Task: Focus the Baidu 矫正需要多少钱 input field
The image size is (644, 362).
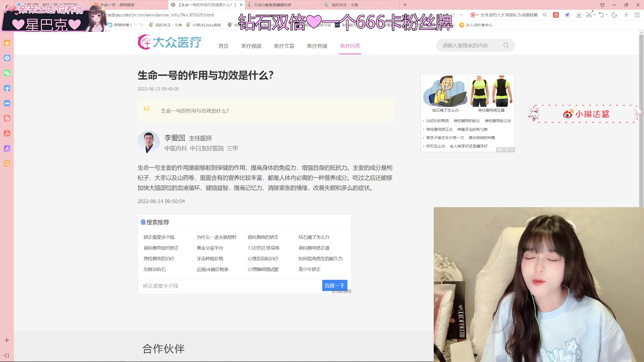Action: coord(231,286)
